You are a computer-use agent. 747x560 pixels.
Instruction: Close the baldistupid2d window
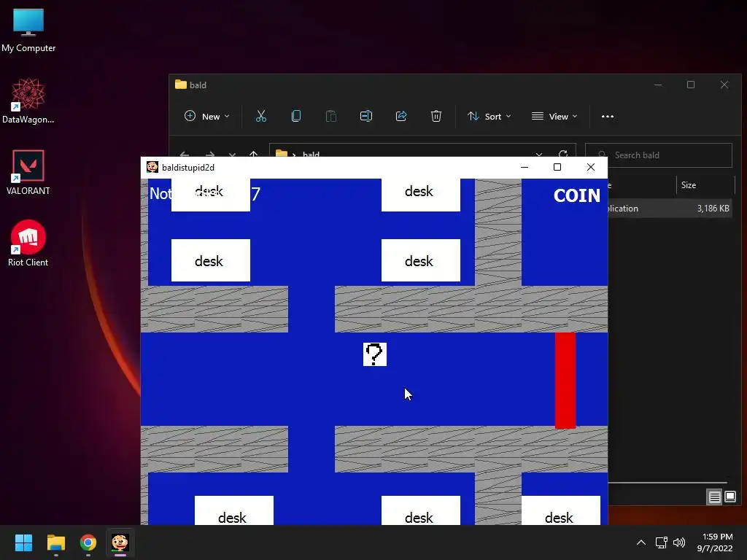pos(591,167)
